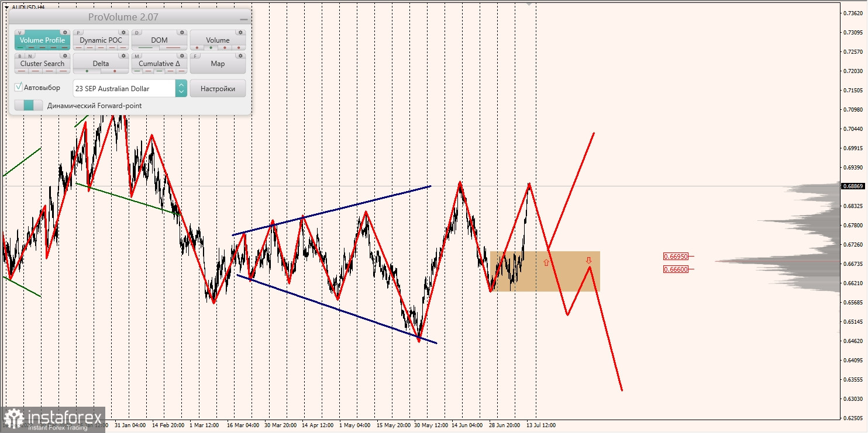The height and width of the screenshot is (433, 868).
Task: Open Volume Profile settings gear
Action: click(65, 33)
